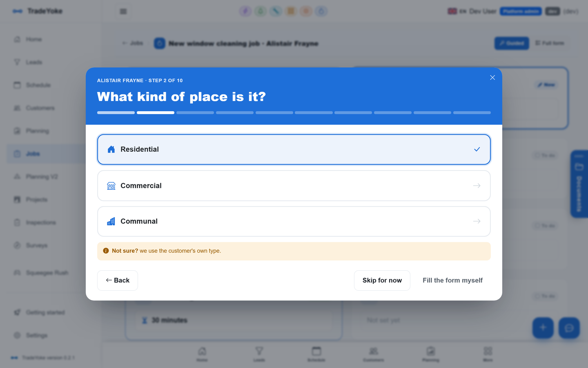This screenshot has height=368, width=588.
Task: Click the last progress step segment
Action: coord(472,112)
